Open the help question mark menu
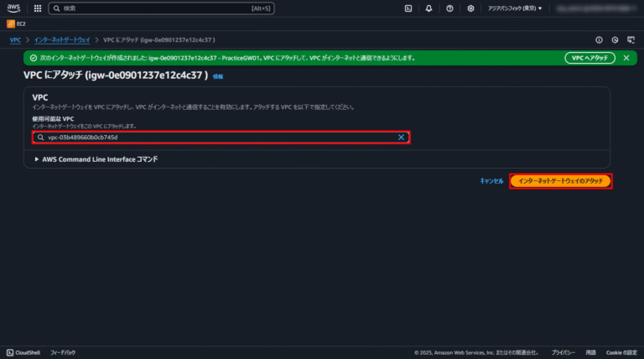This screenshot has height=359, width=644. pos(450,8)
